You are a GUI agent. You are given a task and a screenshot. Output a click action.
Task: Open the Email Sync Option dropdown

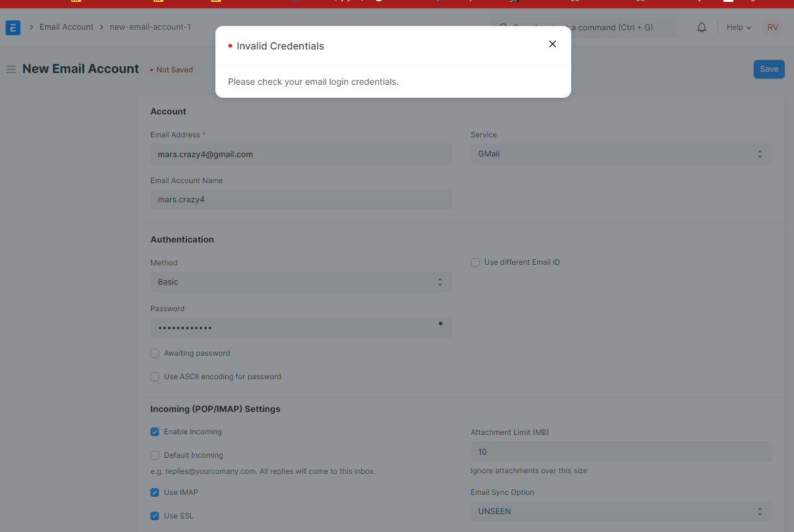pyautogui.click(x=621, y=511)
